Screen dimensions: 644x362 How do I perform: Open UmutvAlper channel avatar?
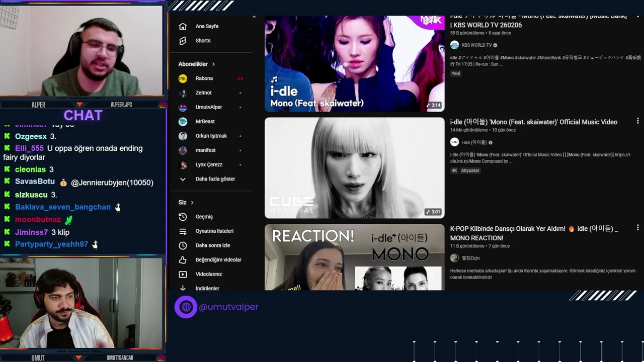183,107
